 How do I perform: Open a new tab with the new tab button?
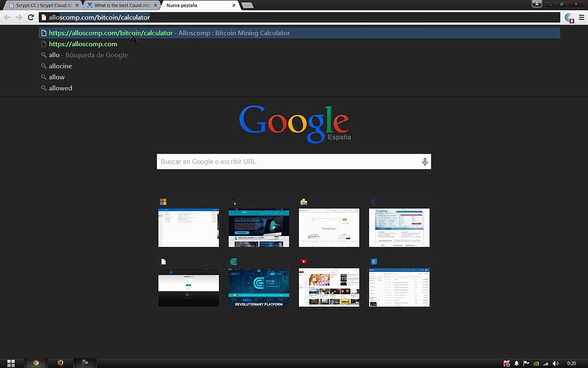(248, 5)
